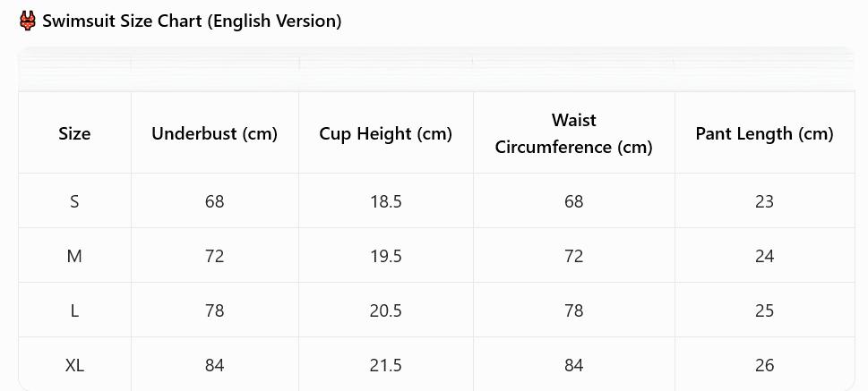Screen dimensions: 868x391
Task: Select the L size row label
Action: tap(74, 310)
